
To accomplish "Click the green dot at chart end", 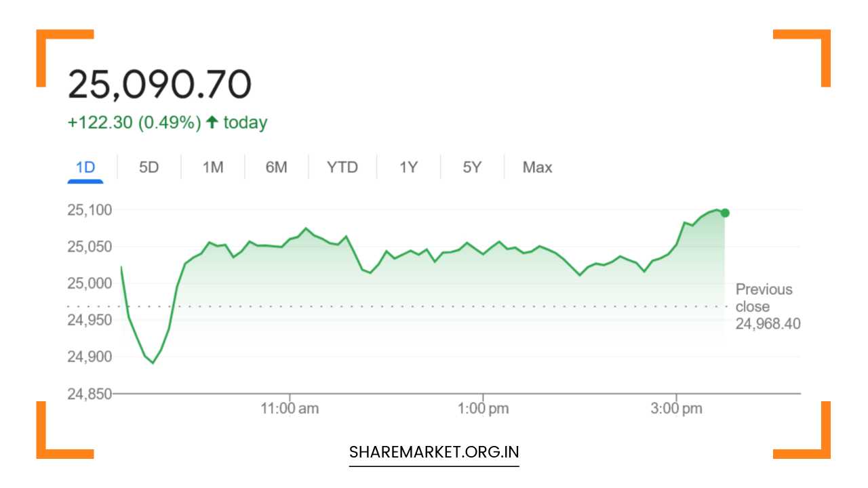I will tap(725, 213).
